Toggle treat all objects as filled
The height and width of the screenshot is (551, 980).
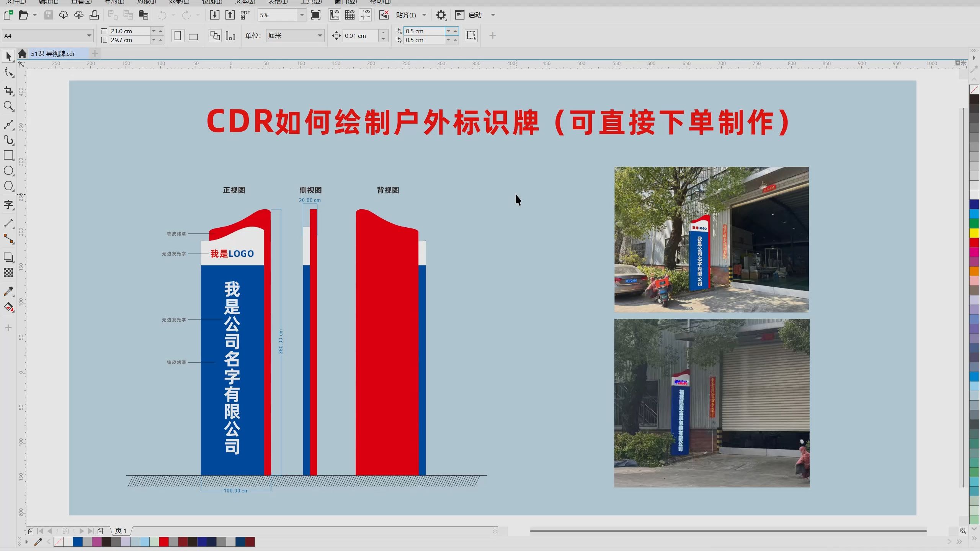[471, 36]
